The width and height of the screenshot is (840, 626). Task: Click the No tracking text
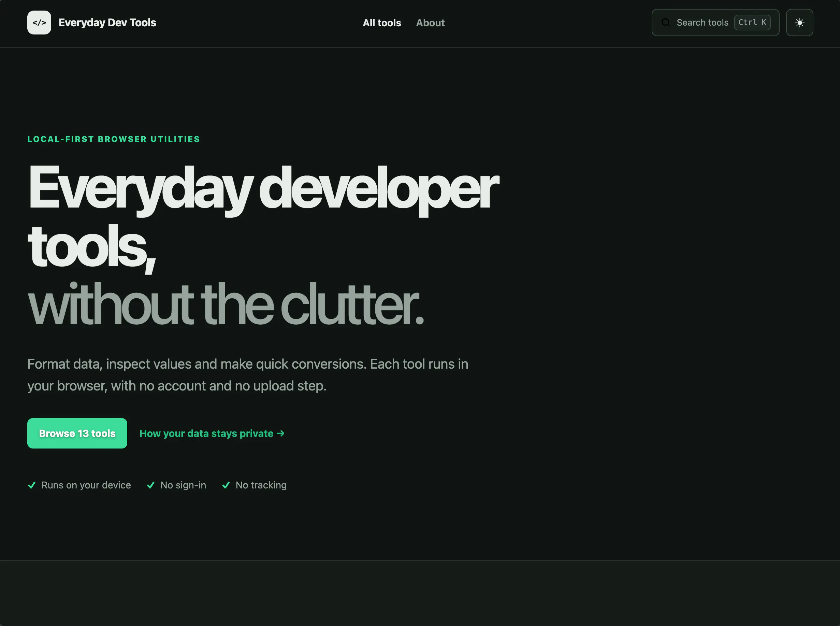(x=261, y=485)
